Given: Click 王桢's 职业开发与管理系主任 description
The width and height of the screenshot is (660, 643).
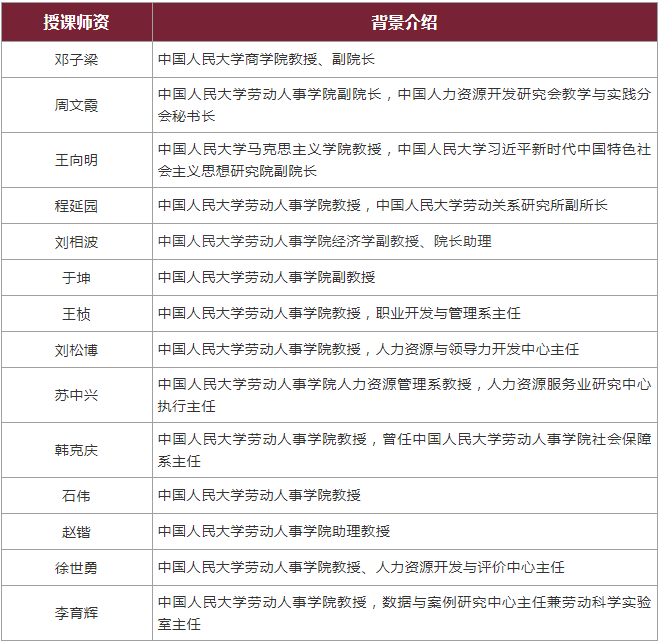Looking at the screenshot, I should (339, 314).
